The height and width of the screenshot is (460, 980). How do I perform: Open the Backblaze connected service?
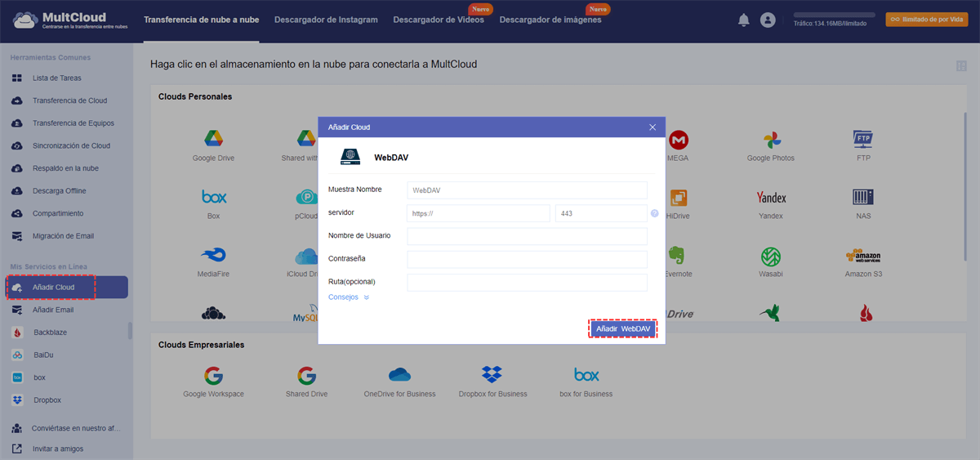point(65,333)
